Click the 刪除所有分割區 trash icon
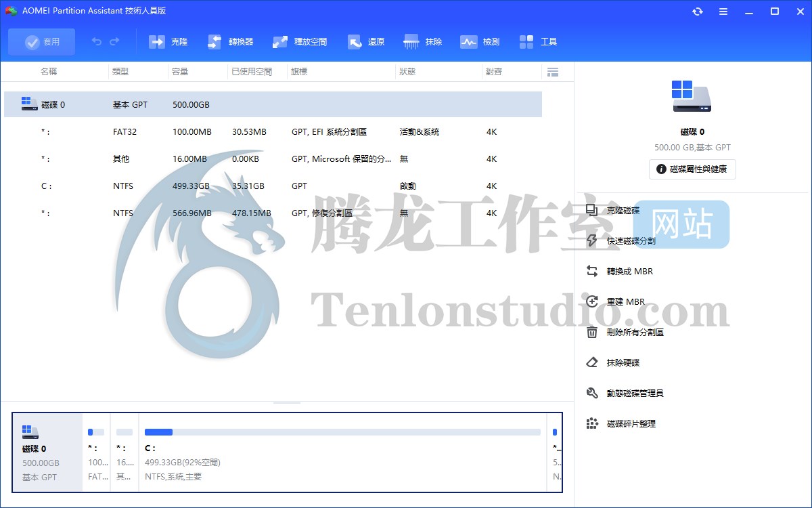Image resolution: width=812 pixels, height=508 pixels. (x=592, y=332)
